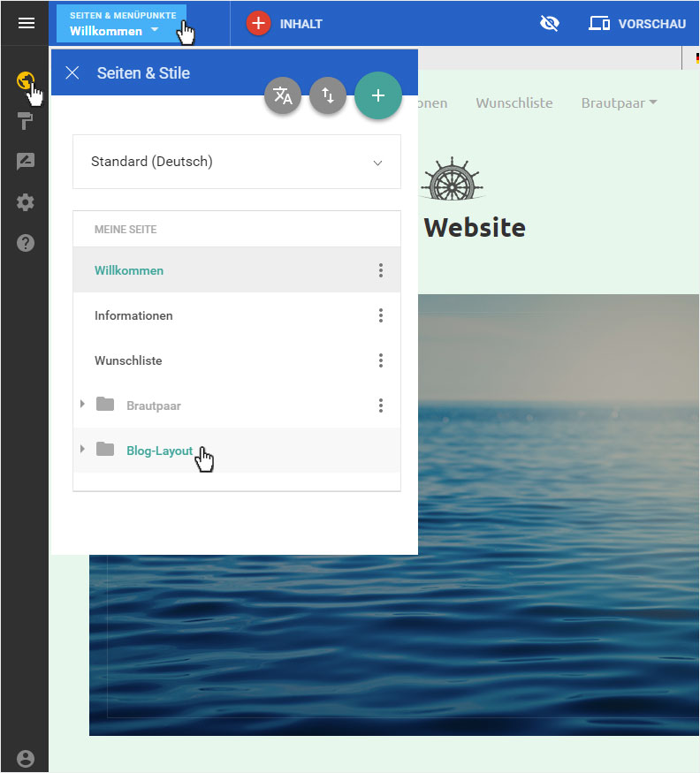The image size is (700, 773).
Task: Open the settings gear in sidebar
Action: click(25, 202)
